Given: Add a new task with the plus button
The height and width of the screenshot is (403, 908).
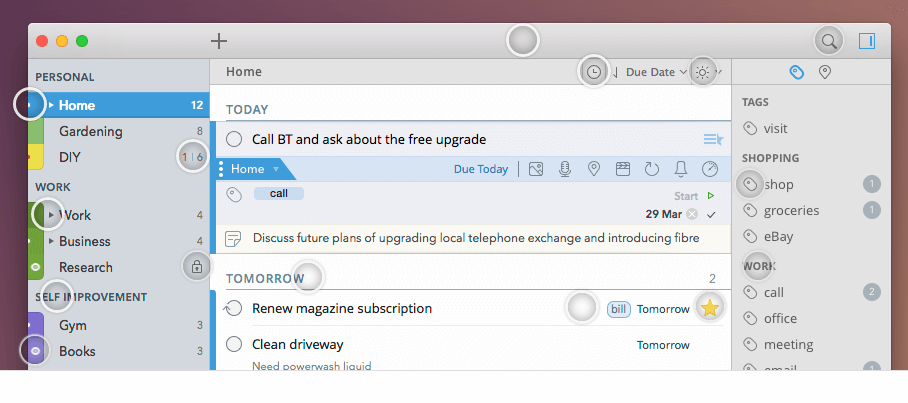Looking at the screenshot, I should 219,41.
